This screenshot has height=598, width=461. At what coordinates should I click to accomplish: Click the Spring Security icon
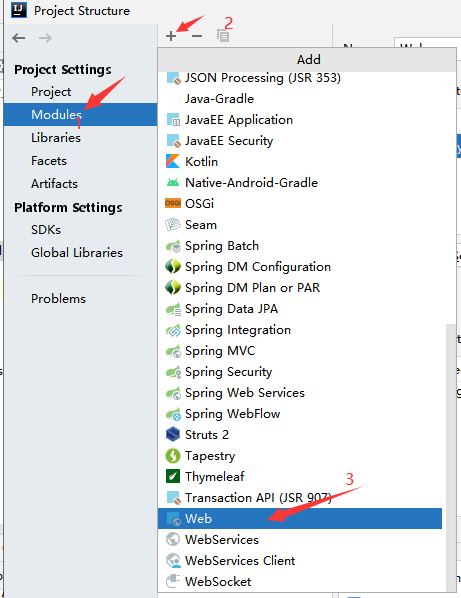[173, 372]
